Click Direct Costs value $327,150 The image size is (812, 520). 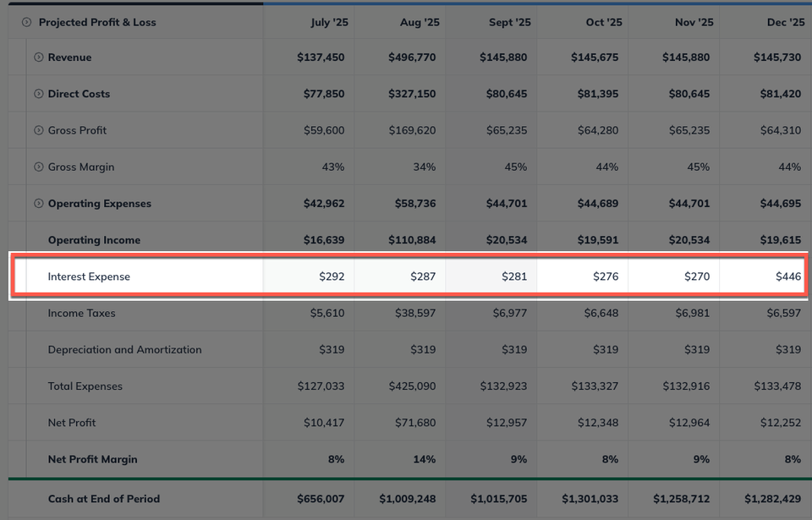tap(412, 94)
